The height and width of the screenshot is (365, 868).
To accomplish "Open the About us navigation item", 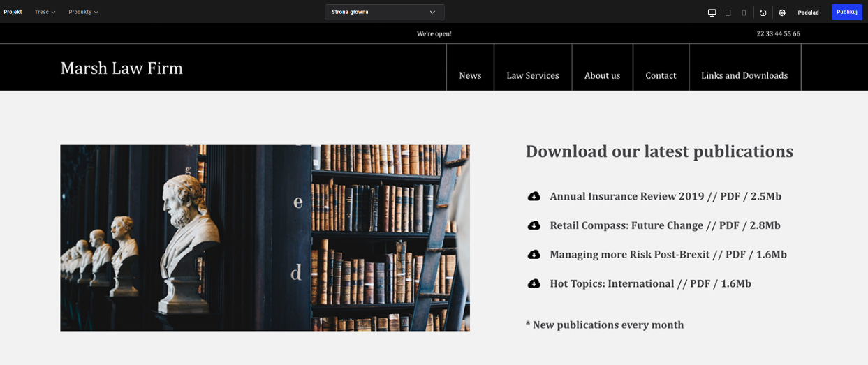I will tap(602, 75).
